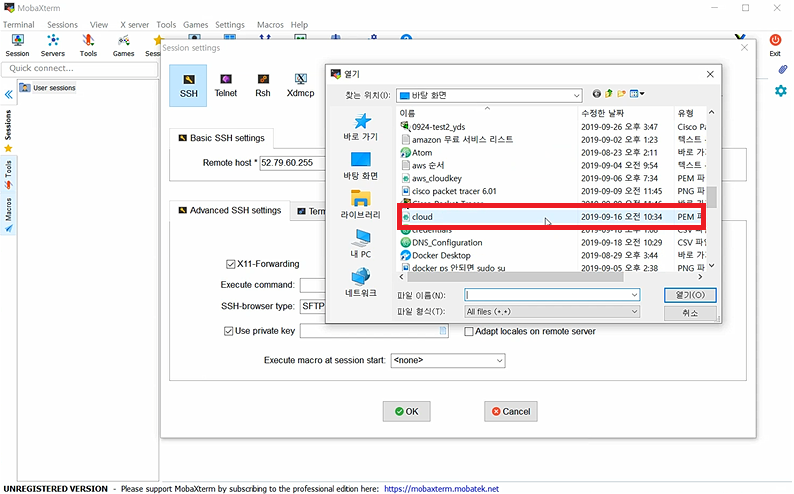Click the file list scroll-down arrow
The image size is (794, 494).
pos(712,266)
